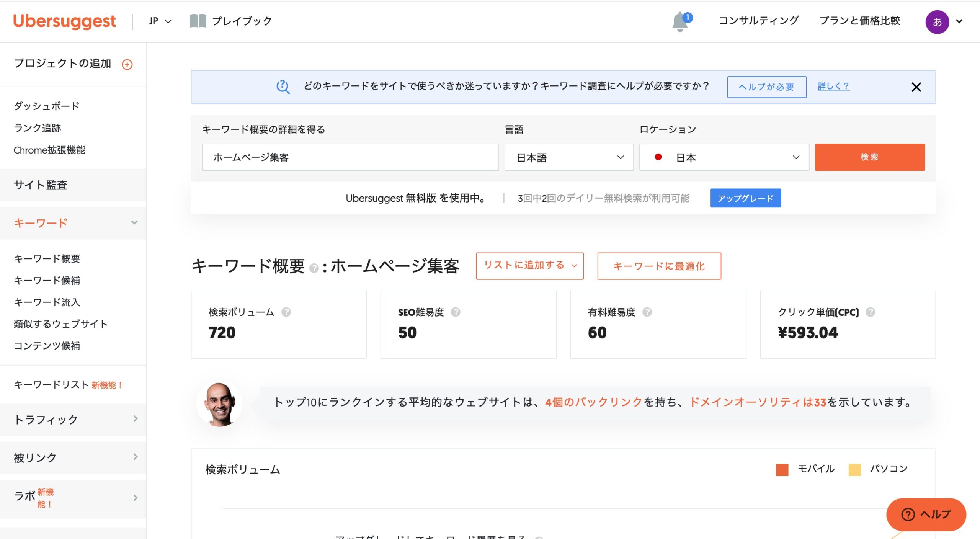Click the orange 検索 button
The height and width of the screenshot is (539, 980).
tap(869, 157)
